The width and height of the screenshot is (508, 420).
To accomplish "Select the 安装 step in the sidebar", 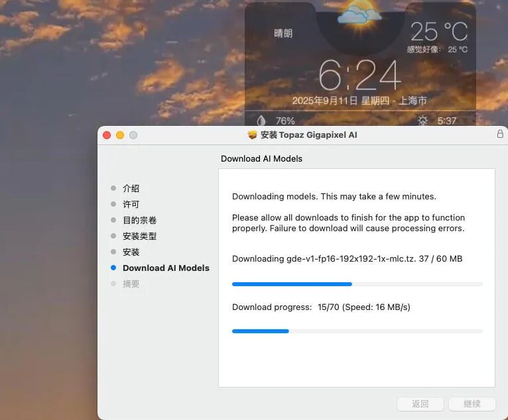I will 131,252.
